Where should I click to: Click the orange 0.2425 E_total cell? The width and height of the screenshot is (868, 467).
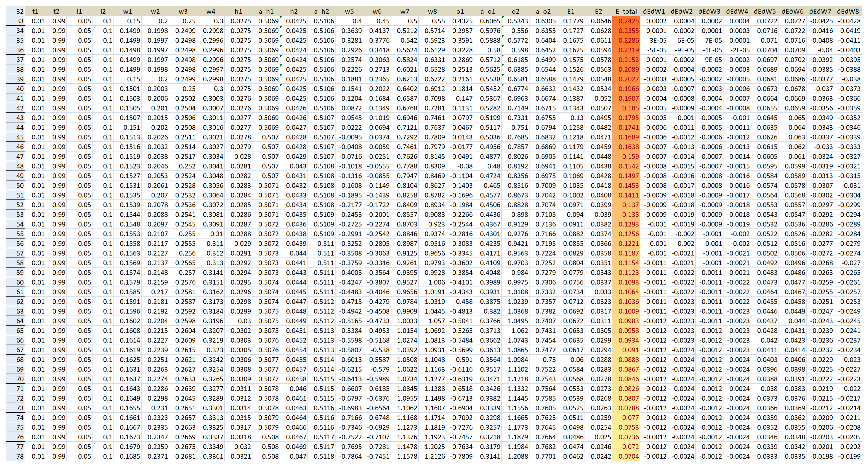coord(626,21)
